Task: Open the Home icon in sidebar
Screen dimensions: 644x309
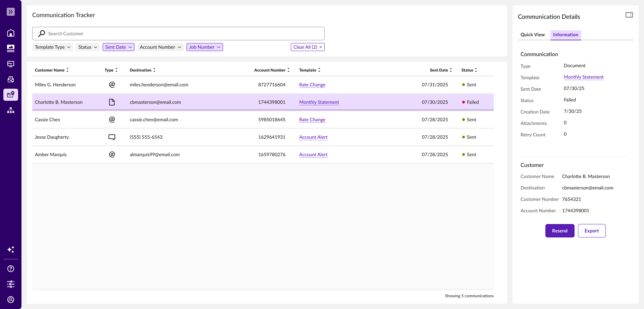Action: (x=11, y=33)
